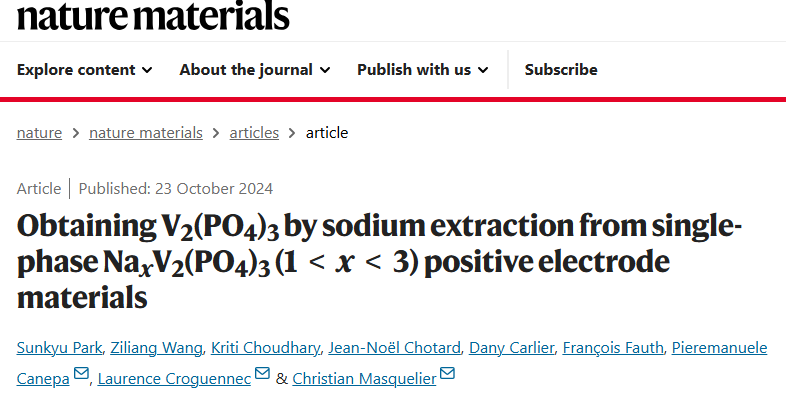Select author Ziliang Wang
786x398 pixels.
[x=156, y=347]
